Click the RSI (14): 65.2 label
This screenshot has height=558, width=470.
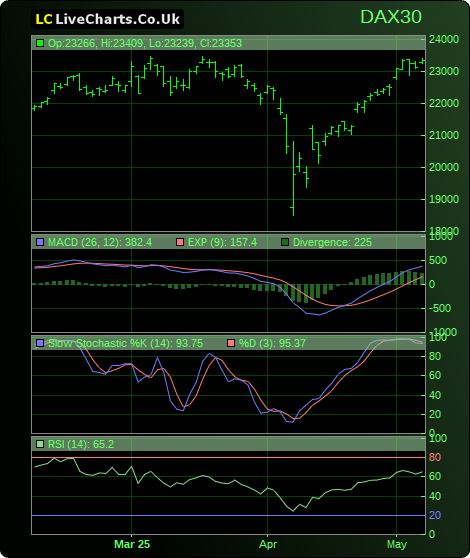(81, 444)
